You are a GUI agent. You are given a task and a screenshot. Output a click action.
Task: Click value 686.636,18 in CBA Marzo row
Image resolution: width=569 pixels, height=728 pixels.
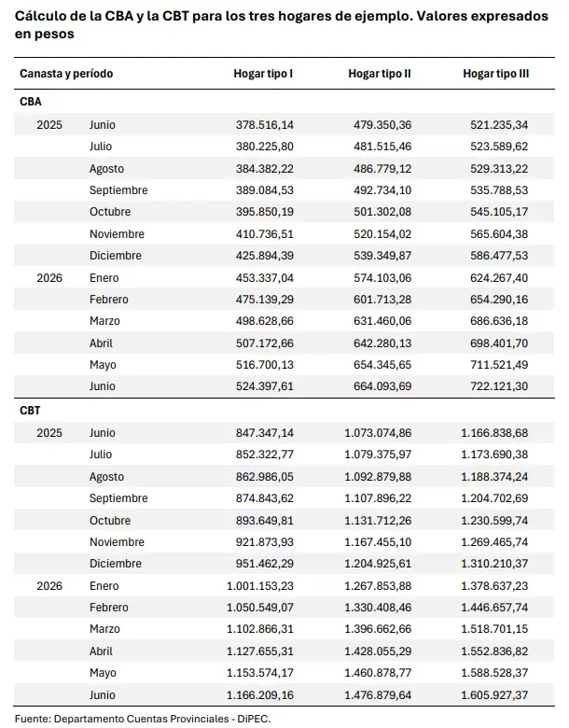point(499,321)
